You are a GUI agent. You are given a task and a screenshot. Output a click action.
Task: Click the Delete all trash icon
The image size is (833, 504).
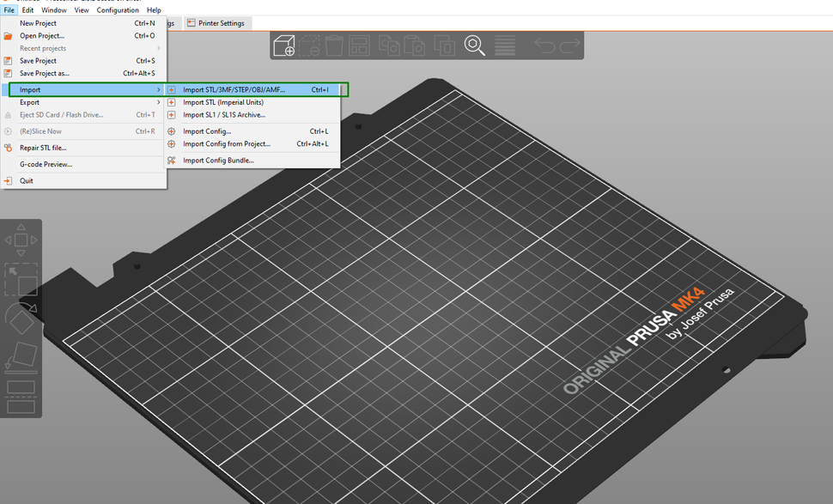pos(336,46)
